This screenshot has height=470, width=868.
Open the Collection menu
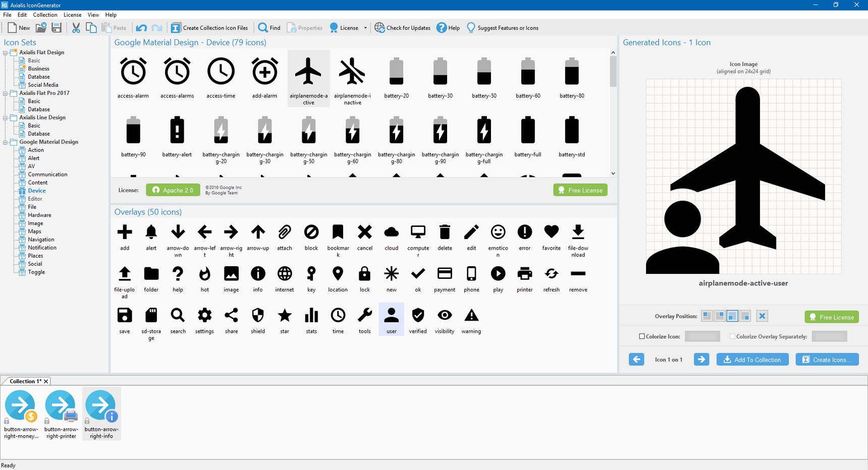(x=45, y=15)
